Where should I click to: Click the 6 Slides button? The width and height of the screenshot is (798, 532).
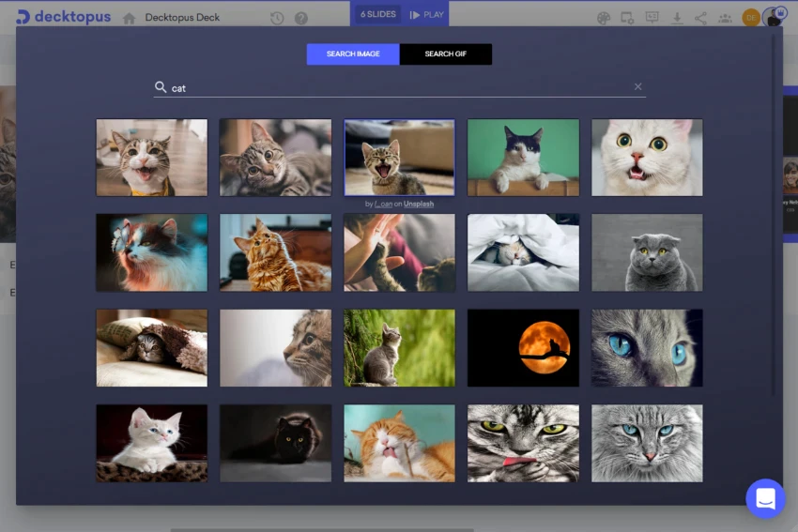click(x=378, y=14)
